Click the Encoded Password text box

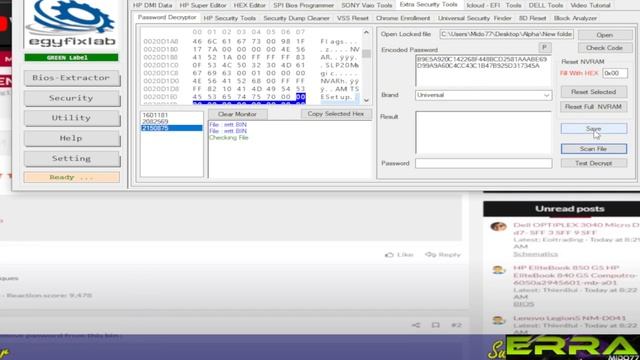[483, 71]
